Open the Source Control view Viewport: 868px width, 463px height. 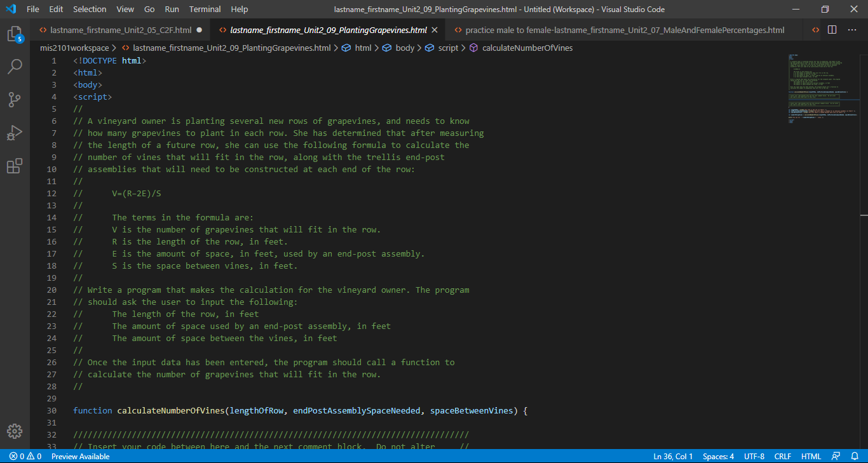click(15, 100)
